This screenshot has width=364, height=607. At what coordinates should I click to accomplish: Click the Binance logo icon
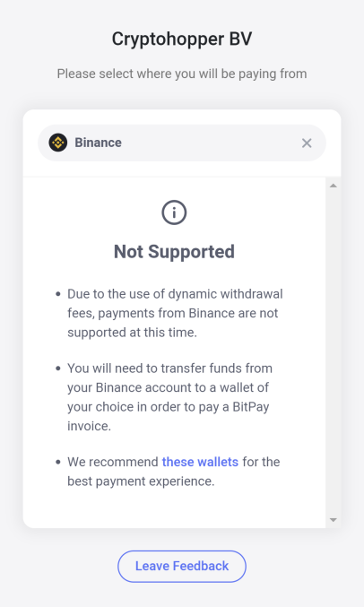click(58, 143)
